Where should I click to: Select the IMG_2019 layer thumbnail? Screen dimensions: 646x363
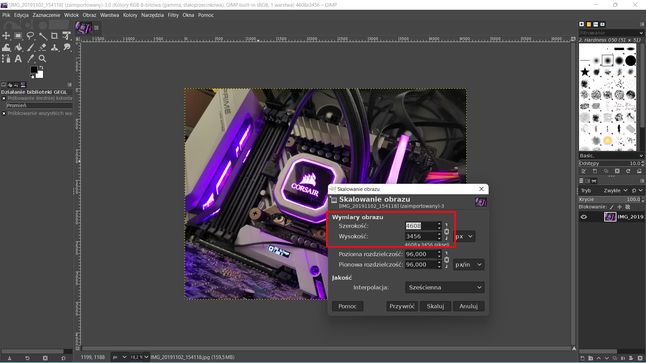(610, 217)
